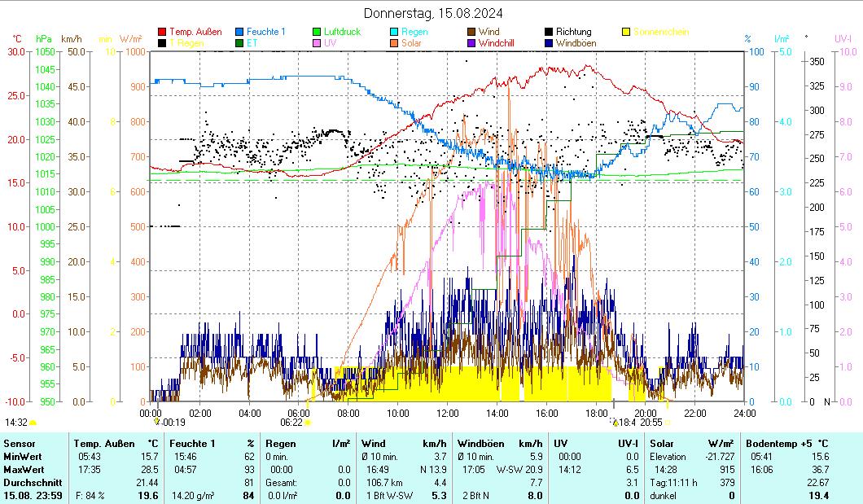Click the 'UV-I' axis unit at top right
The image size is (863, 504).
tap(843, 38)
